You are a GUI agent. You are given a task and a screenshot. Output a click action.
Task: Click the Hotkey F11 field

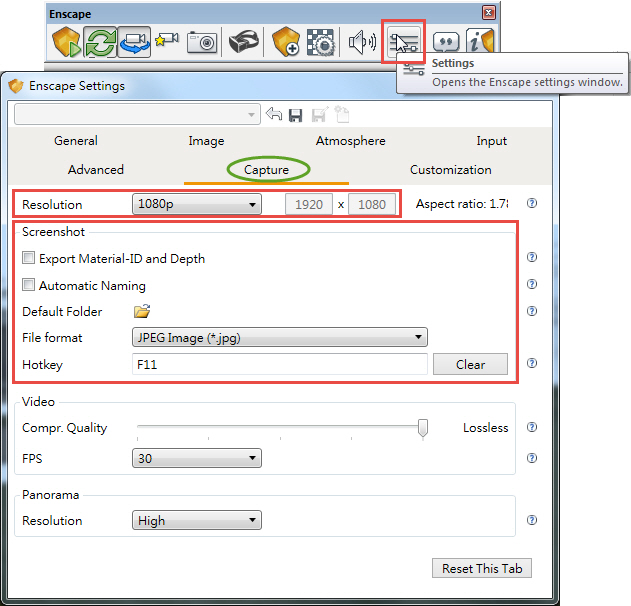[x=280, y=365]
